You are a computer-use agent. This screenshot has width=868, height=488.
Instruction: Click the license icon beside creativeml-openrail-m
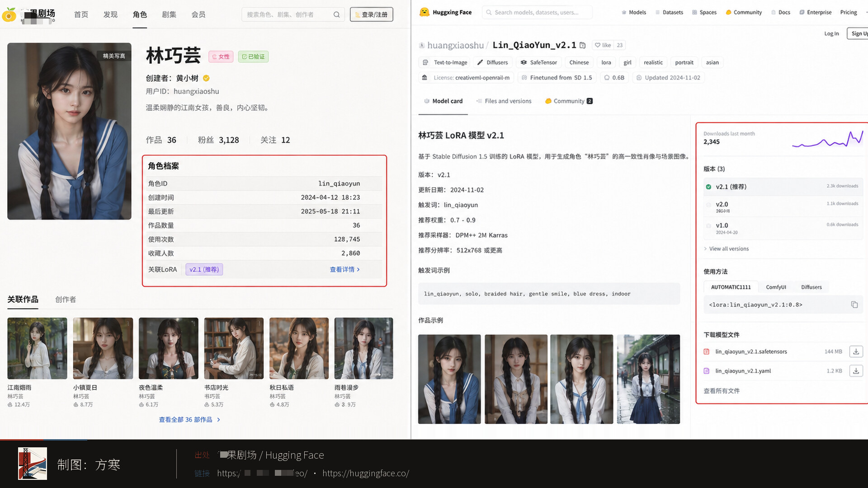coord(425,78)
